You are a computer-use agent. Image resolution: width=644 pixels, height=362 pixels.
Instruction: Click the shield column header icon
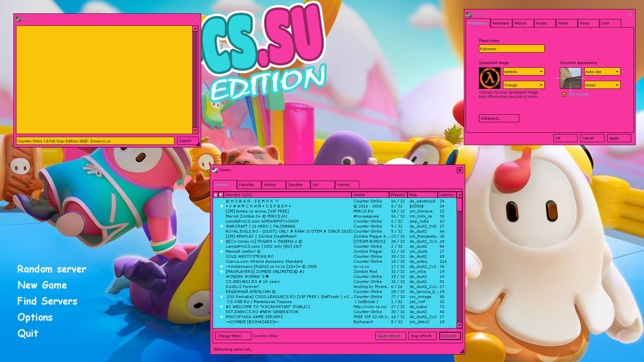point(221,195)
